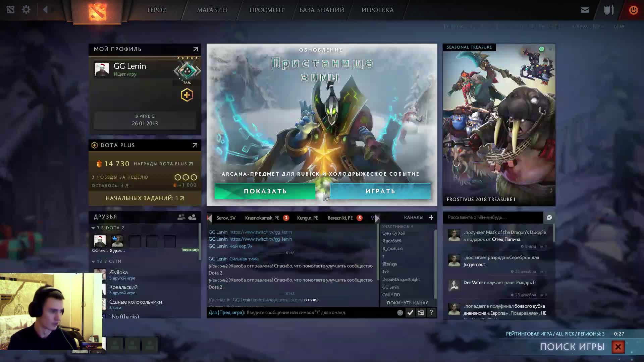Open НАЧАЛЬНЫХ ЗАДАНИЙ: 1 link
Image resolution: width=644 pixels, height=362 pixels.
coord(145,198)
